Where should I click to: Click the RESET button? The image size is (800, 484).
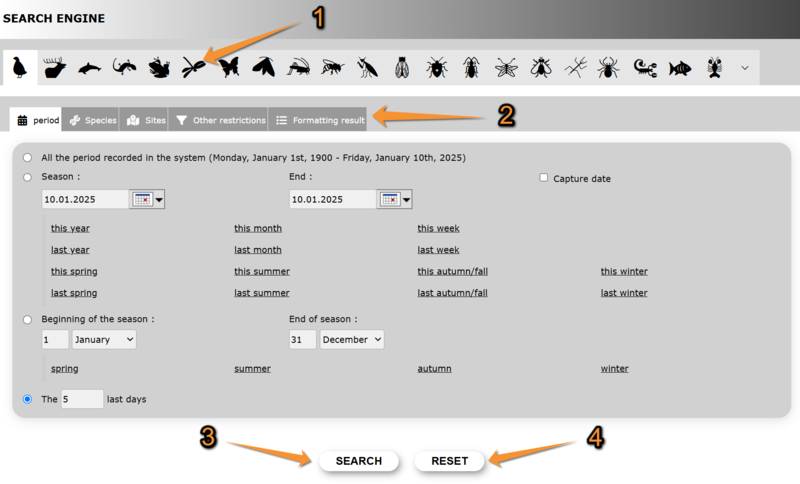pyautogui.click(x=449, y=461)
